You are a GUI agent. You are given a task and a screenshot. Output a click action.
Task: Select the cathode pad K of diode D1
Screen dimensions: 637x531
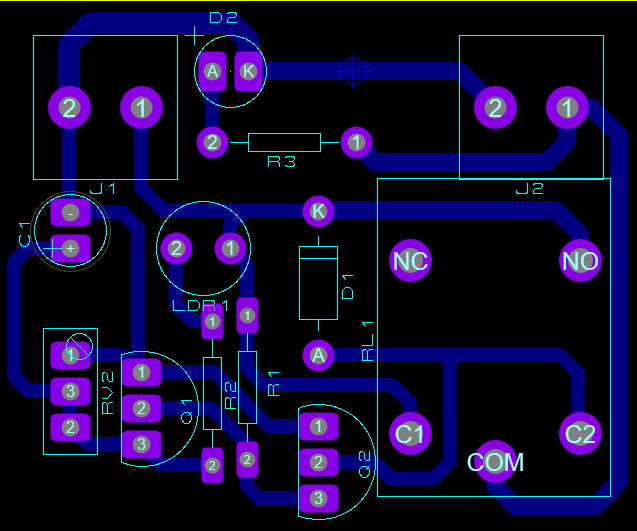click(x=318, y=211)
